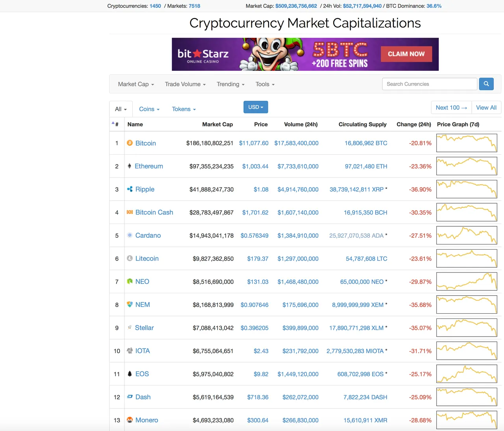Click Dash price $718.36

coord(258,397)
